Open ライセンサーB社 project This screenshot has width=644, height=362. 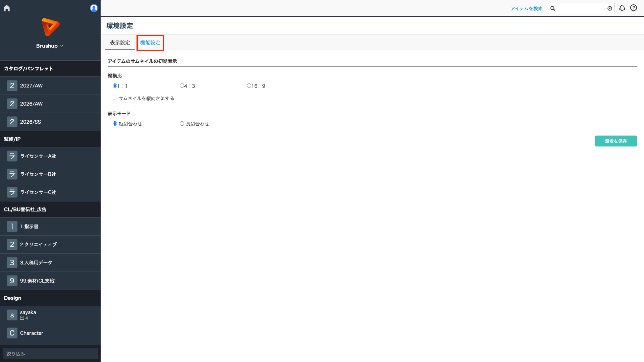point(50,174)
